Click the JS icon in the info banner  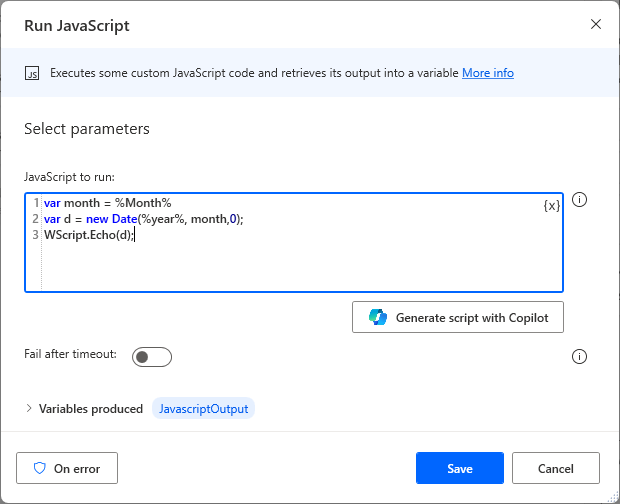coord(32,73)
